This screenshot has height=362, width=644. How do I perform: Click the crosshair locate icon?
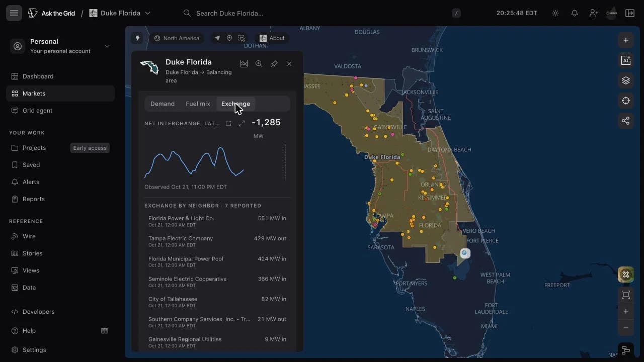(x=626, y=101)
